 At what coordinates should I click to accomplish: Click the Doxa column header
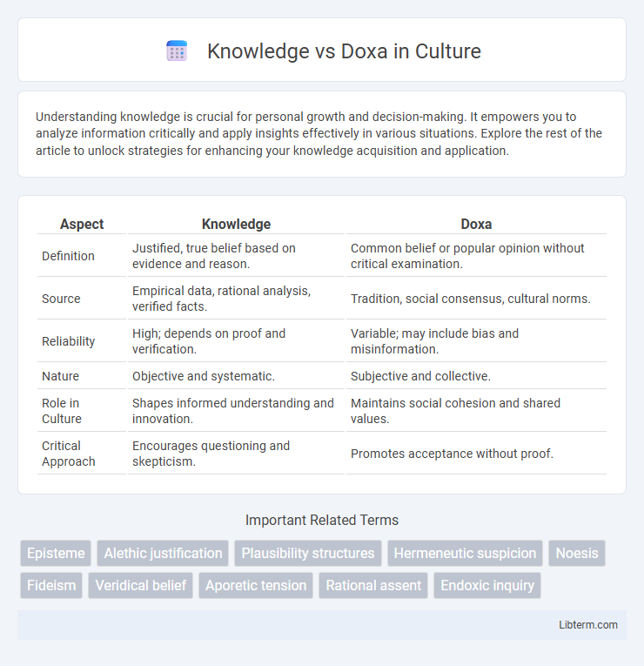click(476, 224)
